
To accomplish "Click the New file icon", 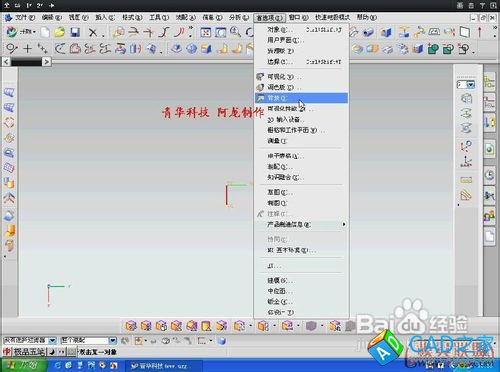I will tap(45, 32).
